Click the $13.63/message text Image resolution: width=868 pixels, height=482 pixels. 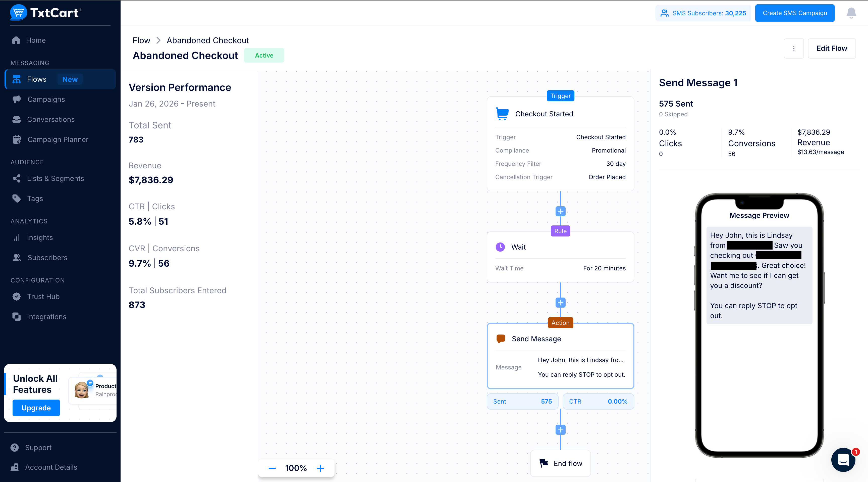click(821, 152)
